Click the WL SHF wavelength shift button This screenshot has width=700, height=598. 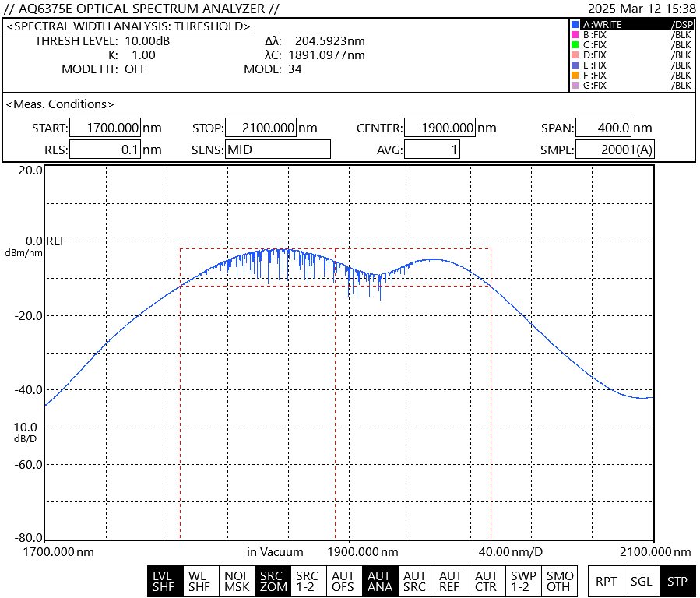(199, 582)
